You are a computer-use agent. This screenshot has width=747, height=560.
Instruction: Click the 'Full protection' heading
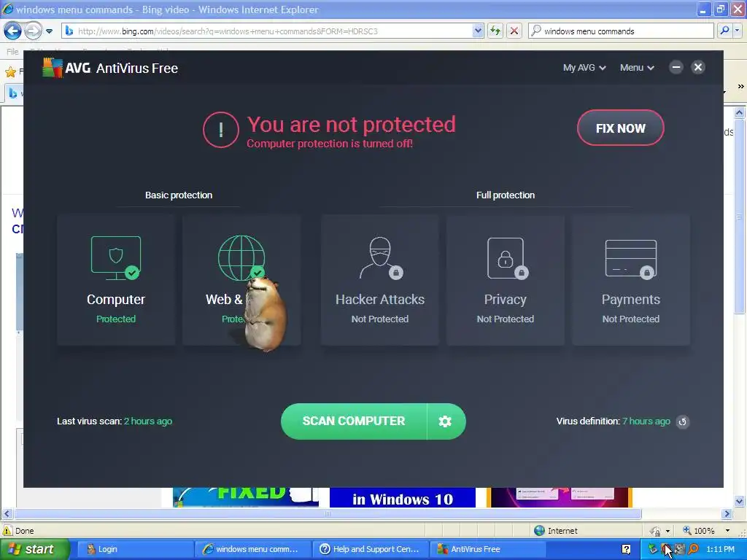pos(506,195)
